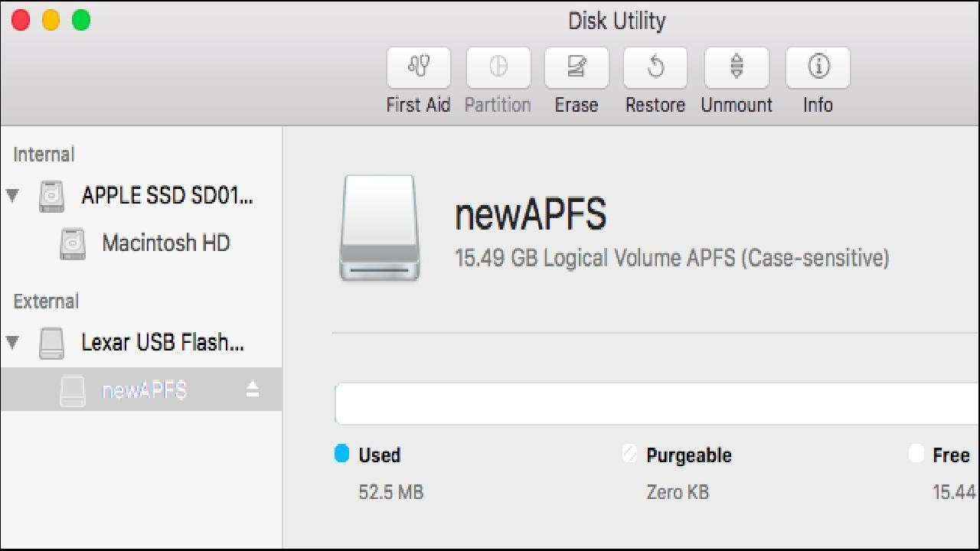
Task: Select the newAPFS volume in the sidebar
Action: click(x=144, y=390)
